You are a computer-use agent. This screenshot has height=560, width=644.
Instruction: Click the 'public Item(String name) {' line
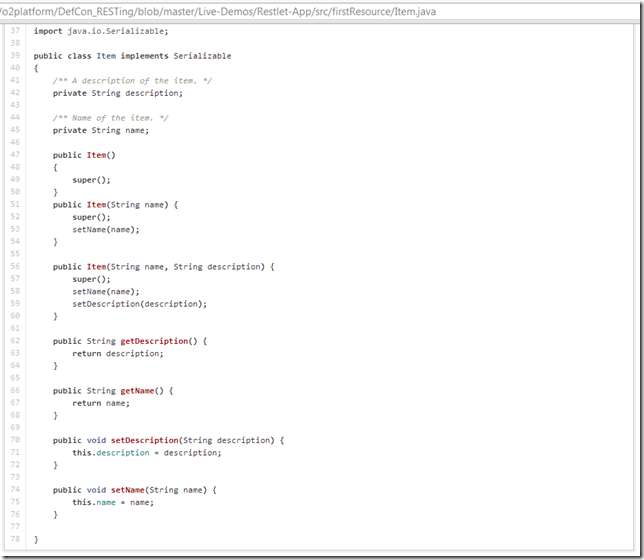115,205
